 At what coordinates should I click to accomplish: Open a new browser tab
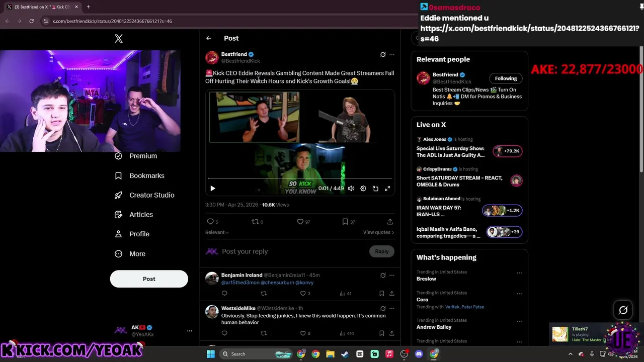coord(88,7)
